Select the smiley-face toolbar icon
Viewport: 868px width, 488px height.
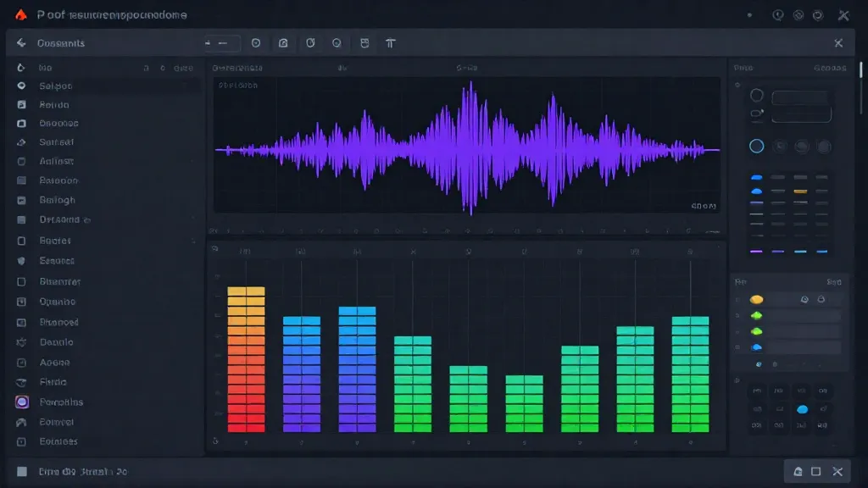pos(364,42)
